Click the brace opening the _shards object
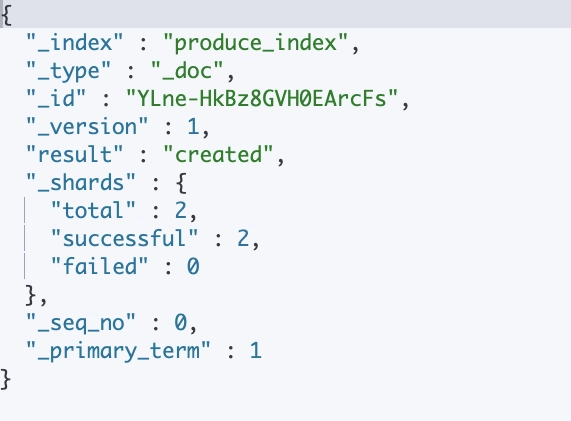Screen dimensions: 571x421 click(x=181, y=183)
